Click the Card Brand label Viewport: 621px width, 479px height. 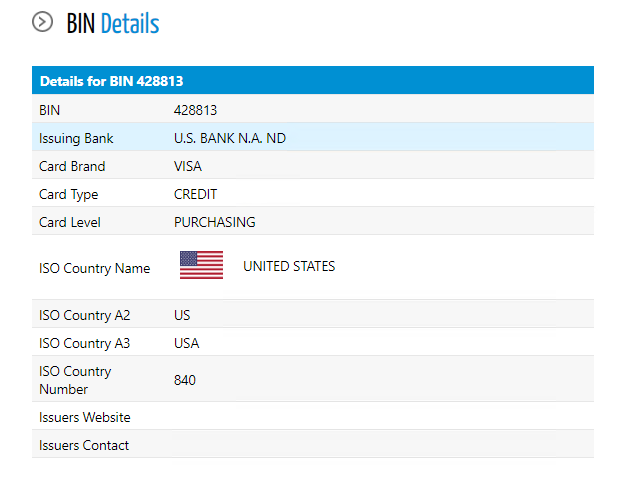pos(72,166)
